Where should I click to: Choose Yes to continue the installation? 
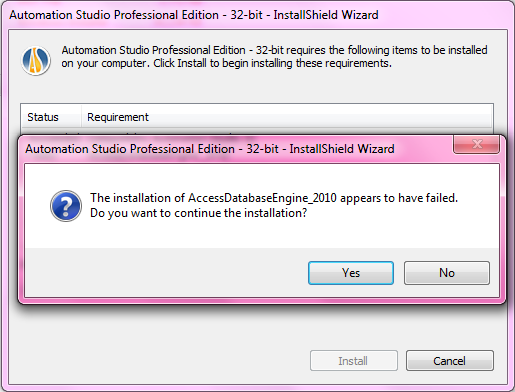click(351, 273)
